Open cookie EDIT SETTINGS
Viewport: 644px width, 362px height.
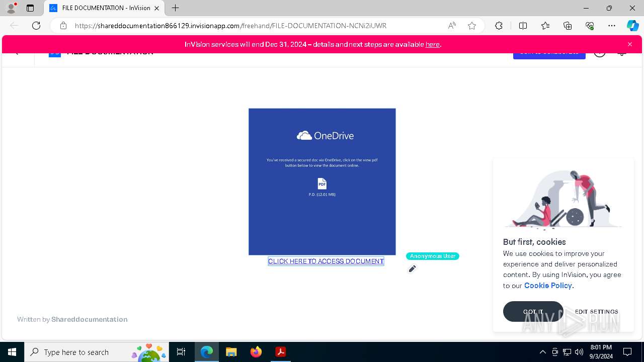[597, 312]
